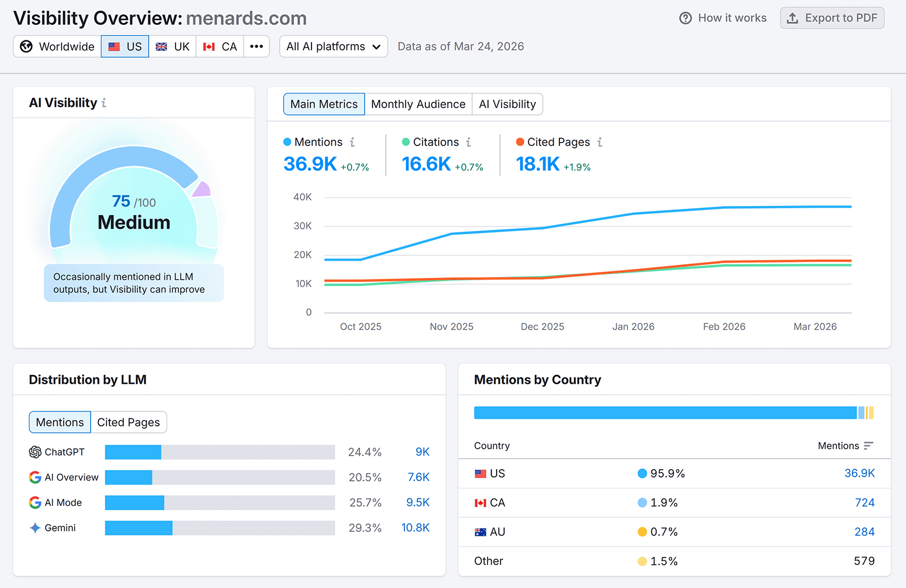Switch to the UK country filter
Viewport: 906px width, 588px height.
173,46
